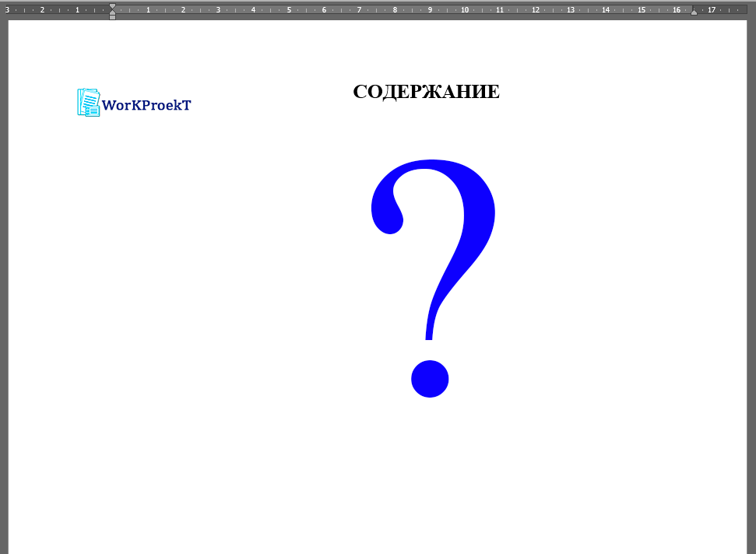
Task: Click the ruler at the 10 mark
Action: point(465,10)
